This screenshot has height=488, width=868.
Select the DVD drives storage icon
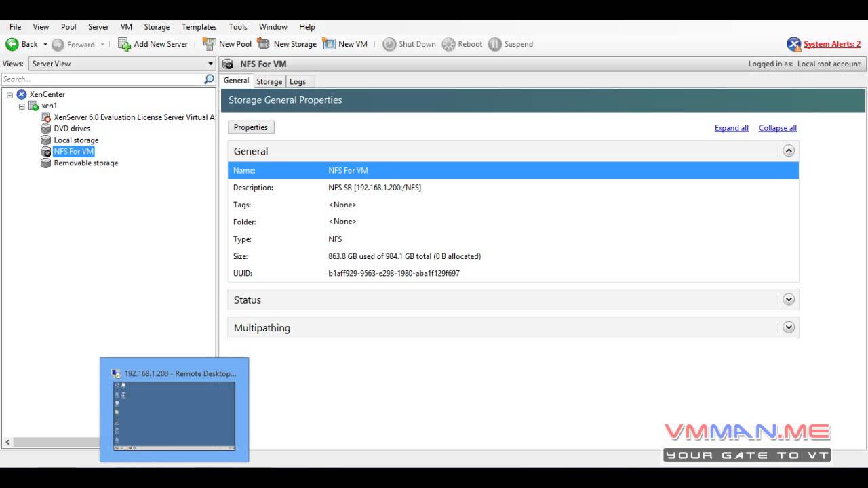click(x=45, y=129)
